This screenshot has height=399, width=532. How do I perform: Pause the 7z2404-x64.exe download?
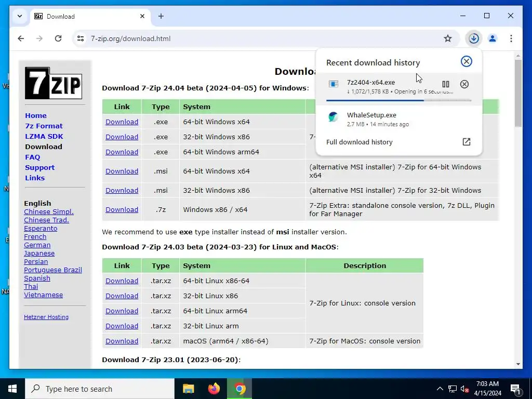445,84
